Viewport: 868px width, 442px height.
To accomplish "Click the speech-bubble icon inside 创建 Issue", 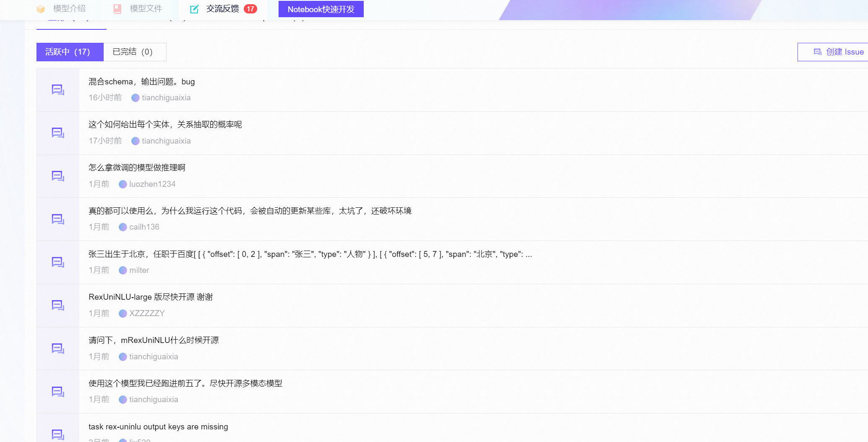I will (816, 52).
